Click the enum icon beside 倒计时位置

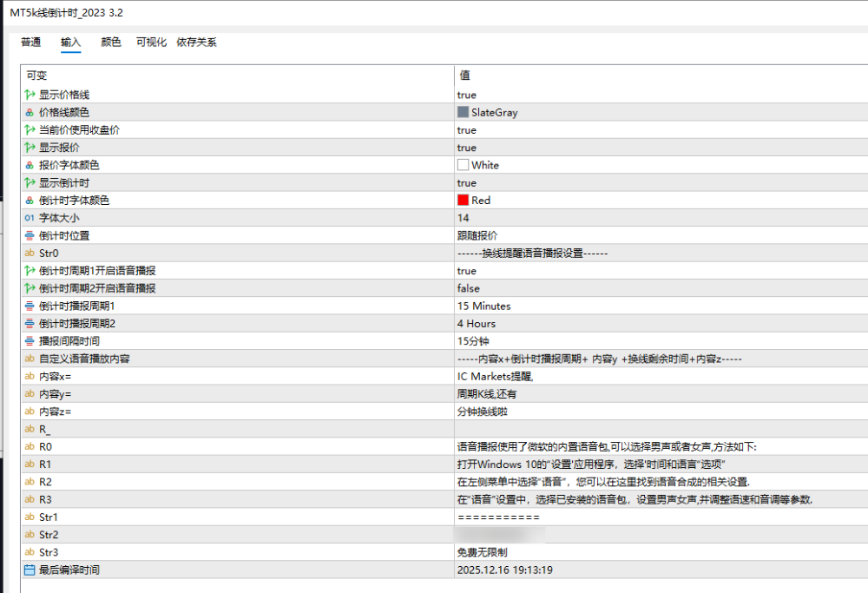pyautogui.click(x=30, y=235)
